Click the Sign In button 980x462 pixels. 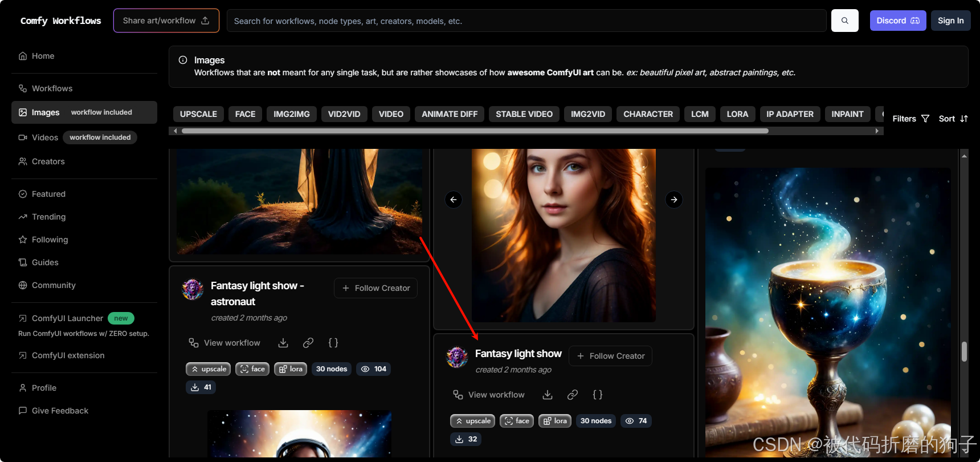coord(950,21)
